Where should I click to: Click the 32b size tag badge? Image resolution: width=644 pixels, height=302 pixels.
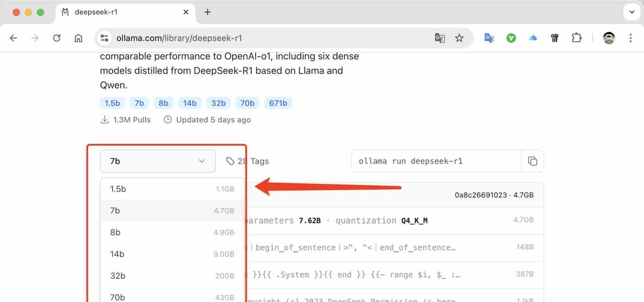(218, 103)
